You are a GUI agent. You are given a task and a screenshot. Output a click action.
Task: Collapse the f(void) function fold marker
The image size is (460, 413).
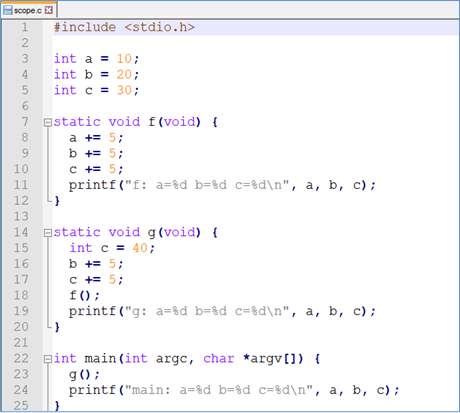coord(48,122)
